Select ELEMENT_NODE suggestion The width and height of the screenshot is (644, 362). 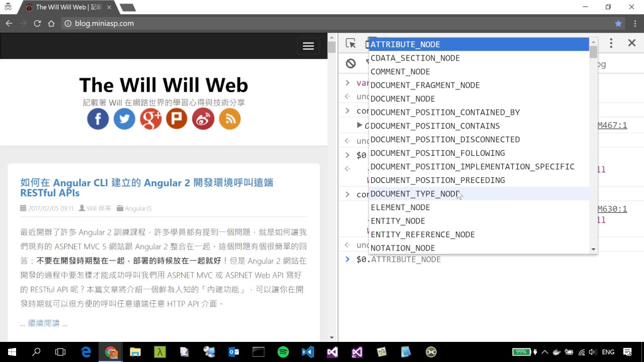[479, 207]
